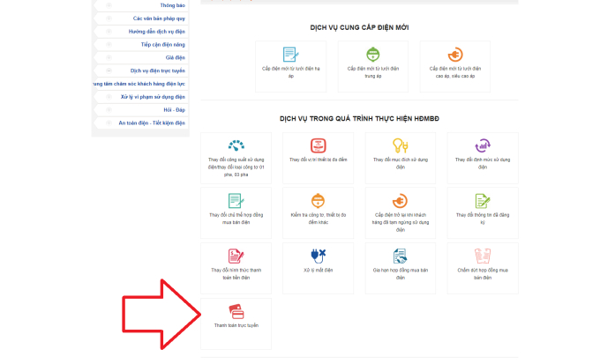Click the Xử lý mất điện plug icon
Viewport: 600px width, 364px height.
pyautogui.click(x=318, y=256)
